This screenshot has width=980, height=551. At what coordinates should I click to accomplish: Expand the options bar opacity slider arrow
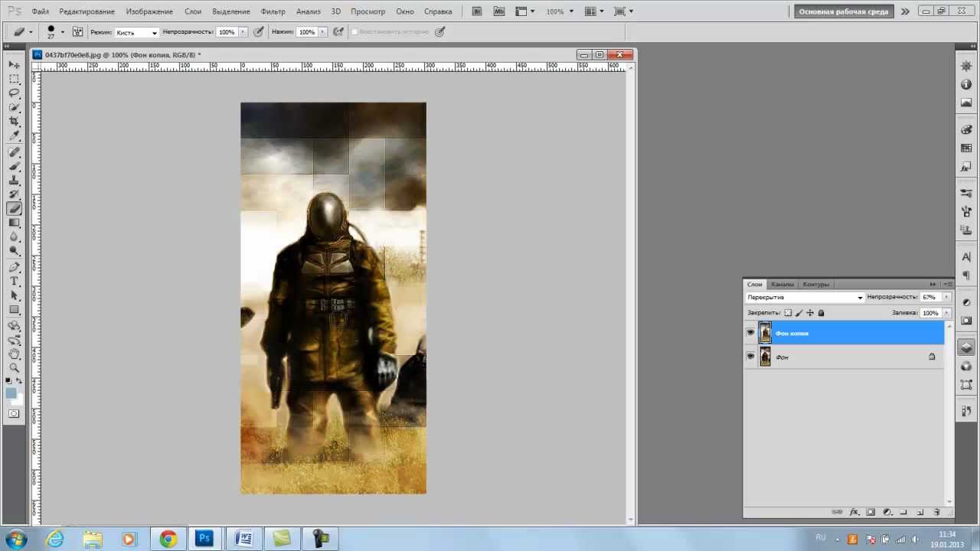click(243, 32)
